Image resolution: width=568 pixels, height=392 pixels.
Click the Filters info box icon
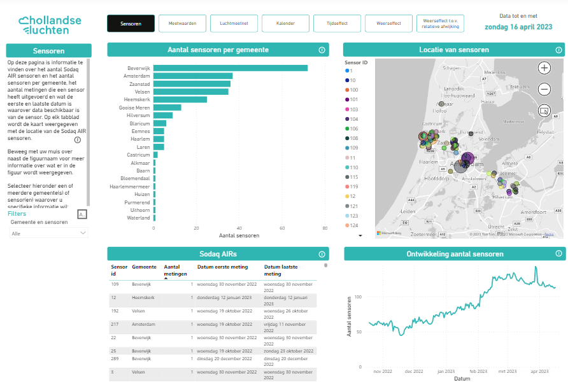point(82,214)
